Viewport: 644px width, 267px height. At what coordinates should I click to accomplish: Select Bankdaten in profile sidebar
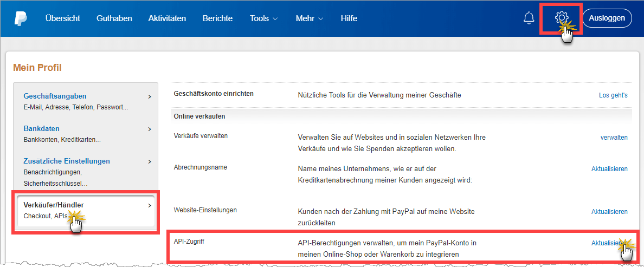pyautogui.click(x=42, y=129)
